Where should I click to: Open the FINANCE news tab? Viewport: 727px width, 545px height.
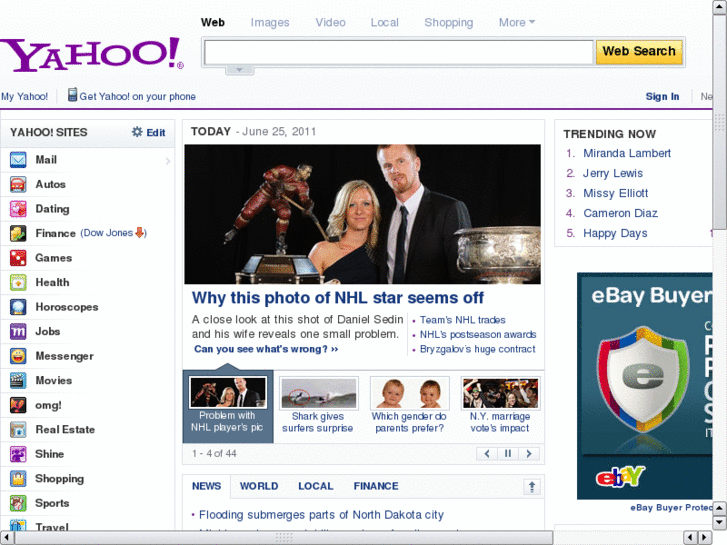376,486
